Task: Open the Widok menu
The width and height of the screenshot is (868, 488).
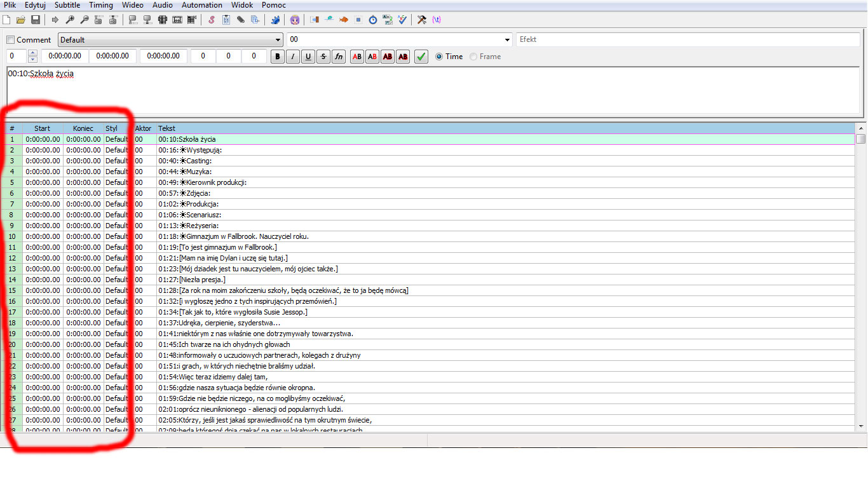Action: click(x=242, y=5)
